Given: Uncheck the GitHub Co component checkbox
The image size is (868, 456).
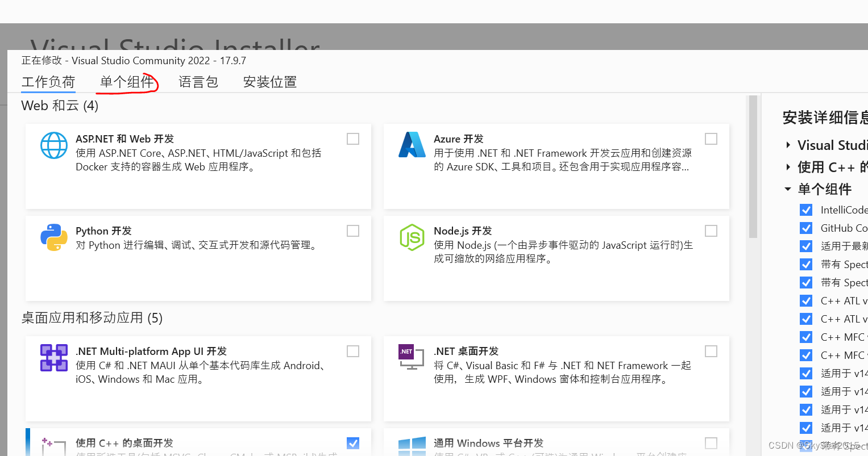Looking at the screenshot, I should (806, 228).
